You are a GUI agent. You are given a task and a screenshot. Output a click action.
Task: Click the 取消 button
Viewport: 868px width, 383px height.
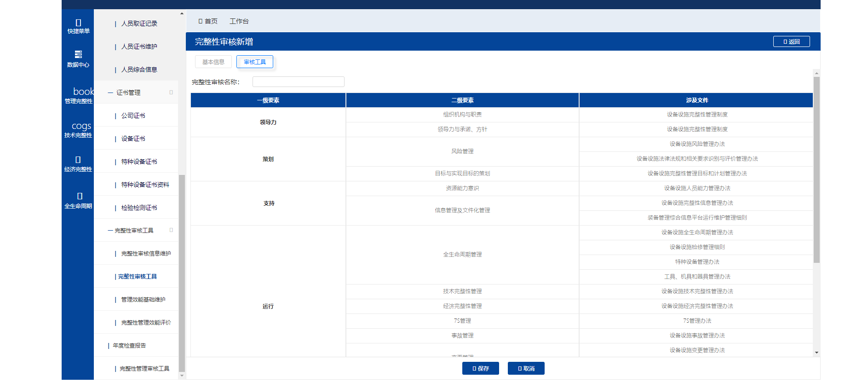(526, 368)
